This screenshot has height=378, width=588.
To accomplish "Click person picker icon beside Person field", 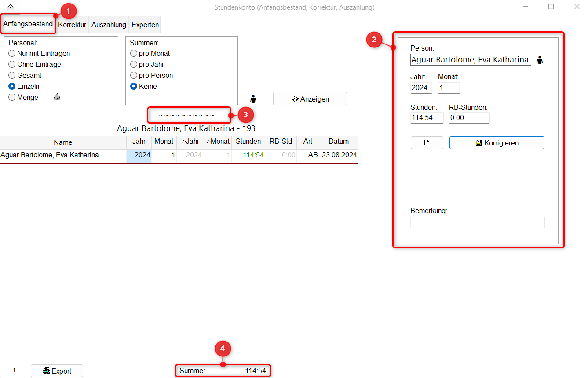I will point(540,60).
